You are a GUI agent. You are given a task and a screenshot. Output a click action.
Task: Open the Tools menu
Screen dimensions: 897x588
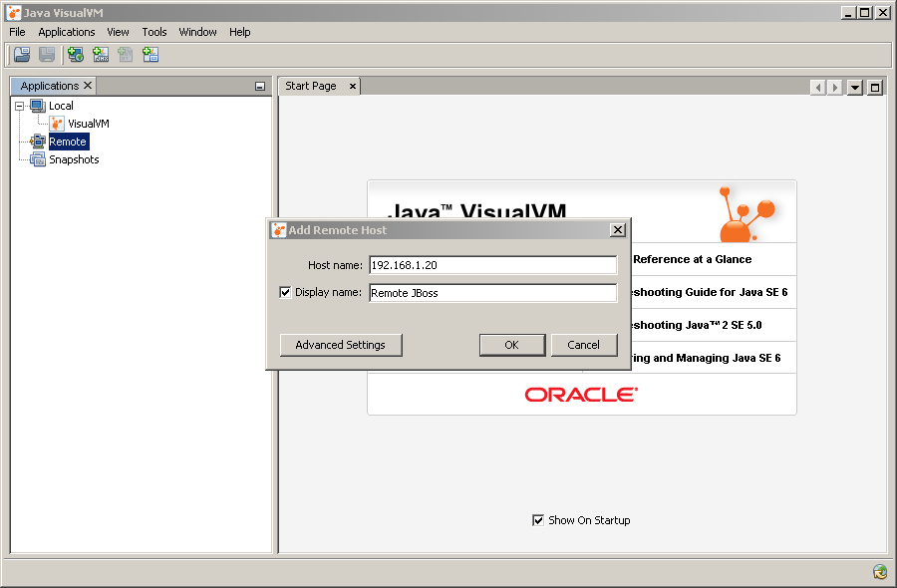pyautogui.click(x=154, y=32)
